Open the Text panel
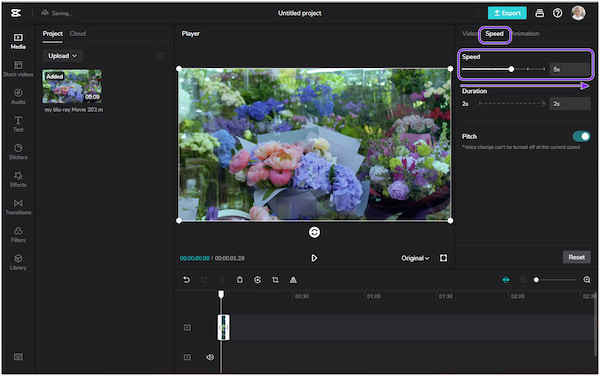This screenshot has height=376, width=600. click(18, 124)
